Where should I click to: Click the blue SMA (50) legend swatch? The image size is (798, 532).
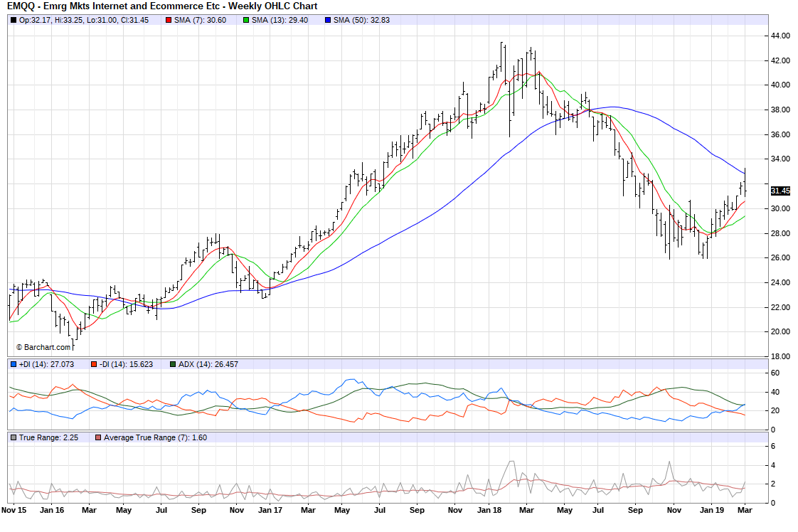pyautogui.click(x=328, y=20)
